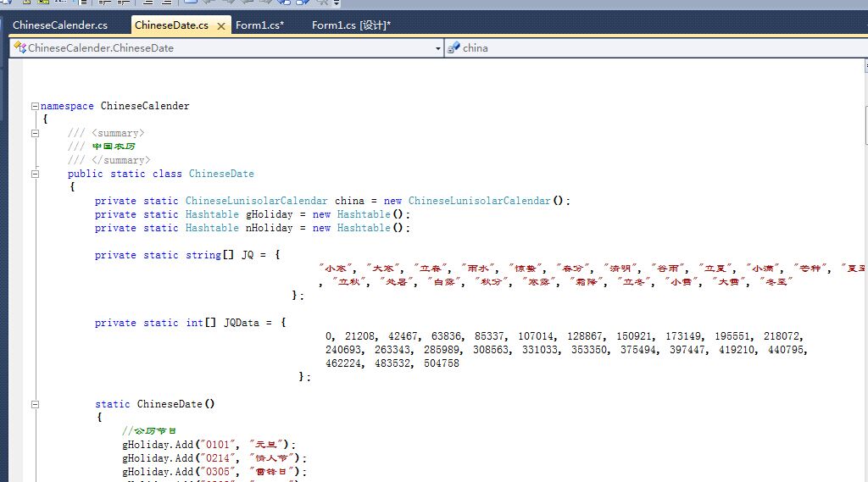Click gHoliday in its Hashtable declaration
Screen dimensions: 868x482
(269, 214)
